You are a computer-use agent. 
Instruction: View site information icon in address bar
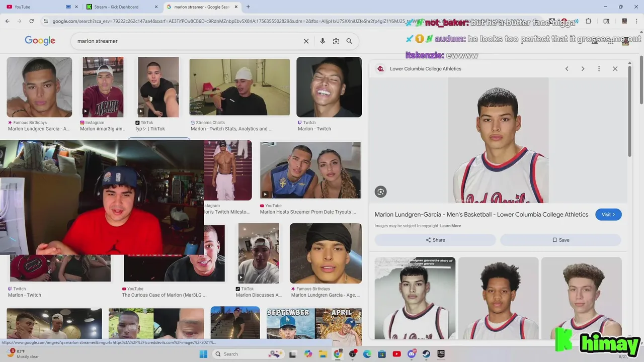click(46, 21)
